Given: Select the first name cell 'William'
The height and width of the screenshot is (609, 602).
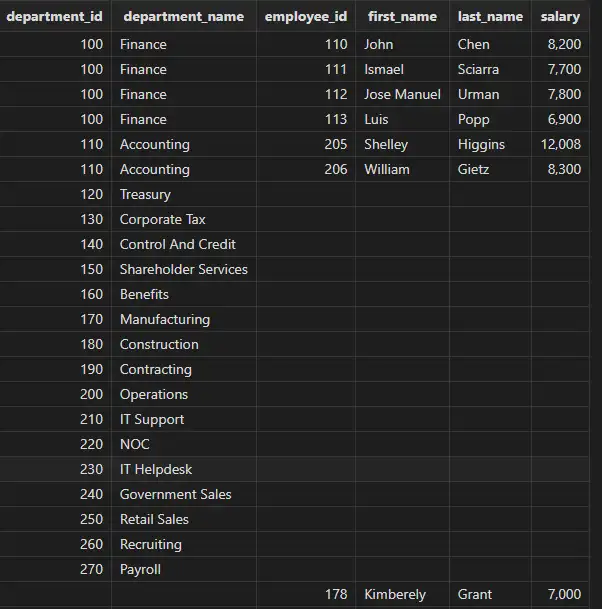Looking at the screenshot, I should point(402,169).
